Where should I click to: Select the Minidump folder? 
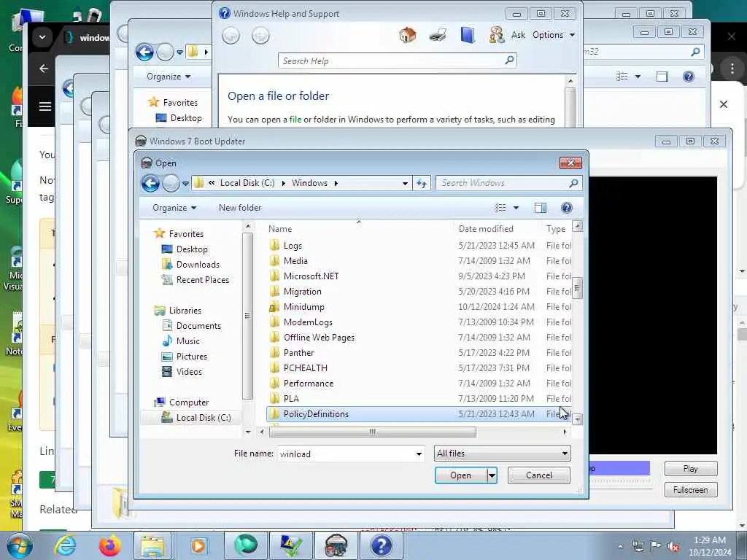(303, 307)
